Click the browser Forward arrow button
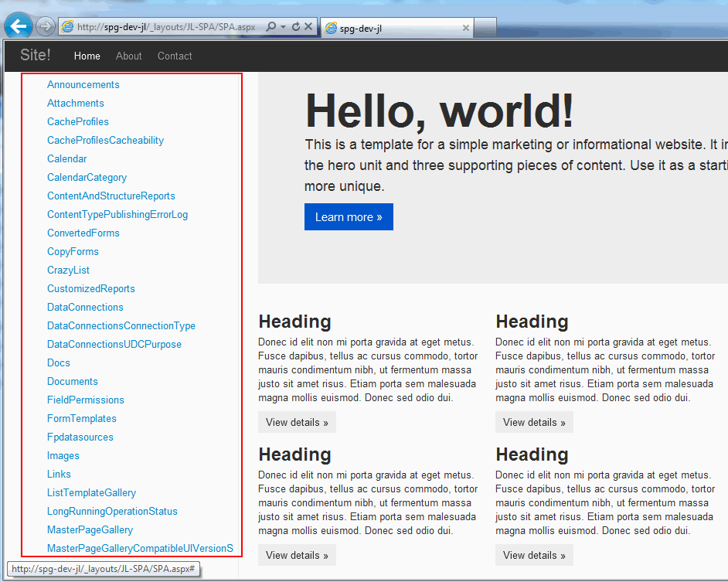728x582 pixels. coord(46,26)
